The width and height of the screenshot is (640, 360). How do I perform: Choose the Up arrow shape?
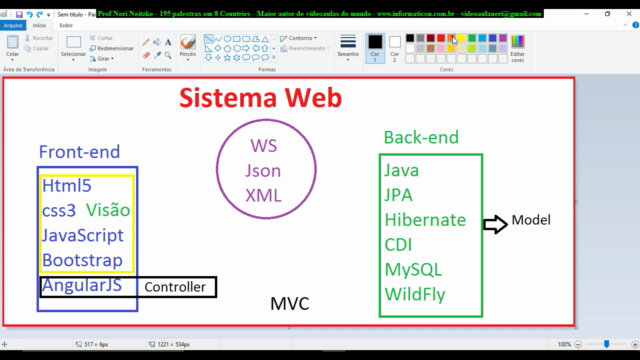[x=265, y=48]
